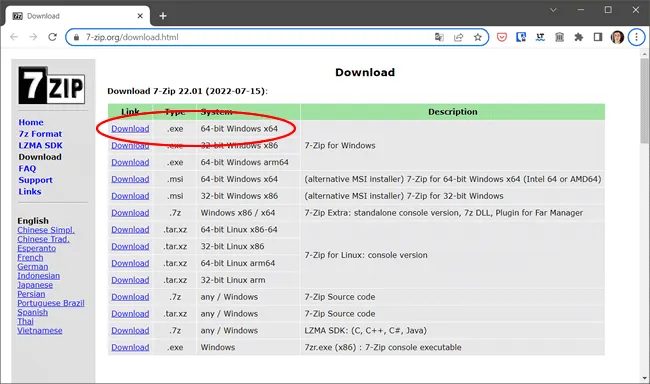This screenshot has width=650, height=384.
Task: Select the Download browser tab
Action: 78,16
